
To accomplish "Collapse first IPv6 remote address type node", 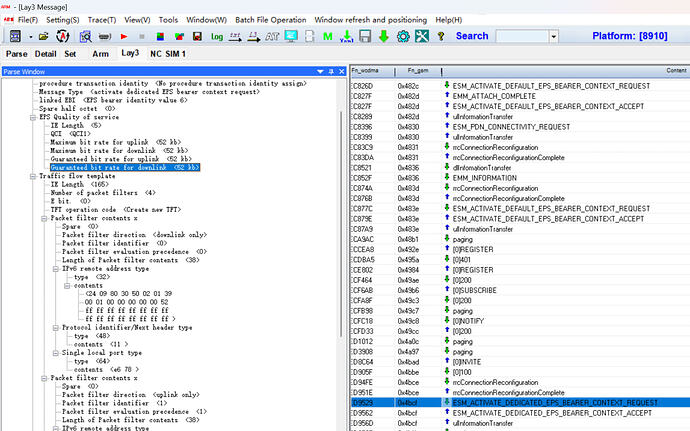I will pos(55,269).
